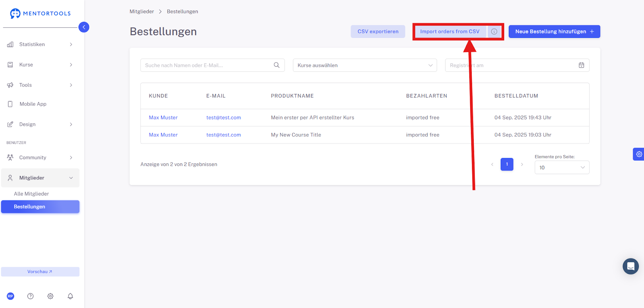Open the Elemente pro Seite dropdown
Screen dimensions: 644x308
click(562, 167)
